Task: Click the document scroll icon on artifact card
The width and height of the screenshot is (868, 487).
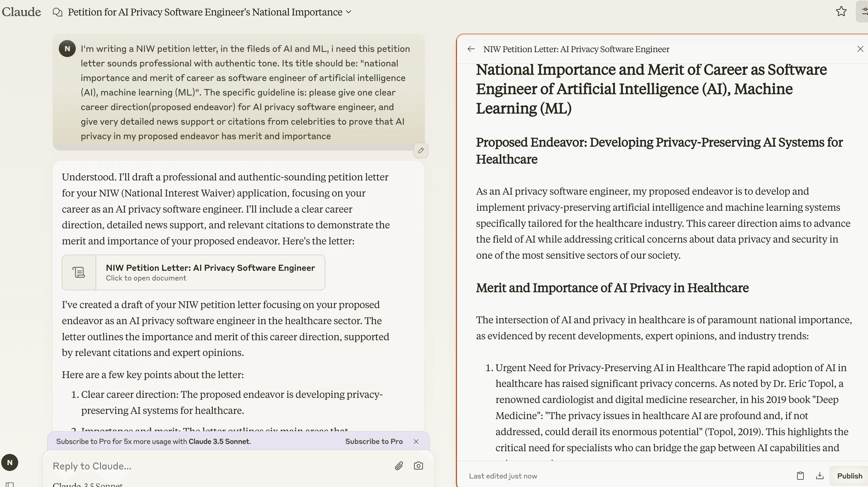Action: [79, 272]
